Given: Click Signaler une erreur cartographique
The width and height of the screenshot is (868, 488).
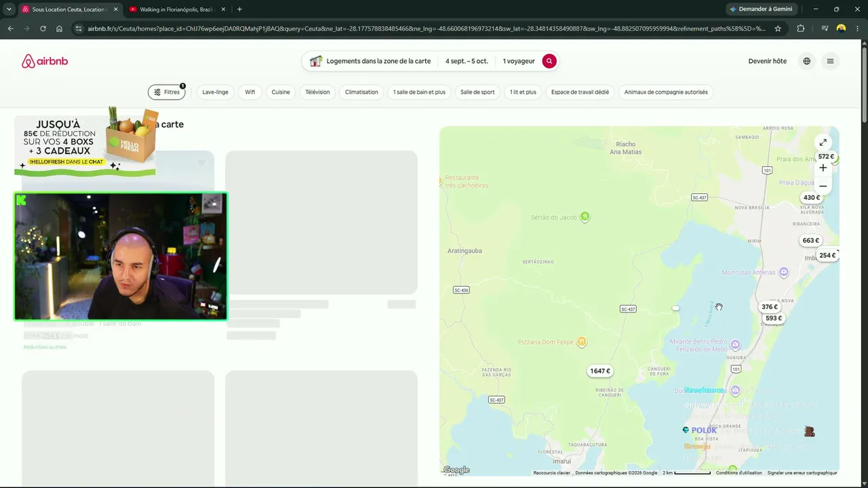Looking at the screenshot, I should click(x=802, y=473).
